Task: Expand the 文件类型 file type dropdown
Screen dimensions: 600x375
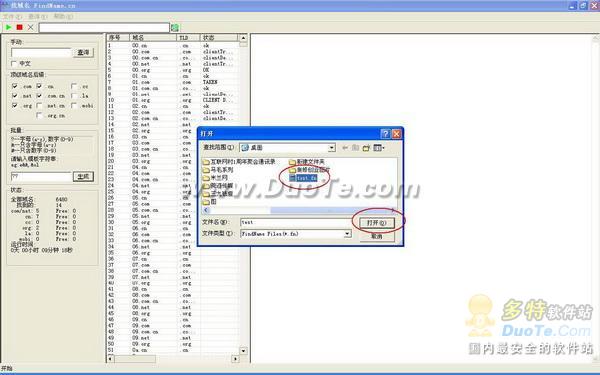Action: [x=347, y=233]
